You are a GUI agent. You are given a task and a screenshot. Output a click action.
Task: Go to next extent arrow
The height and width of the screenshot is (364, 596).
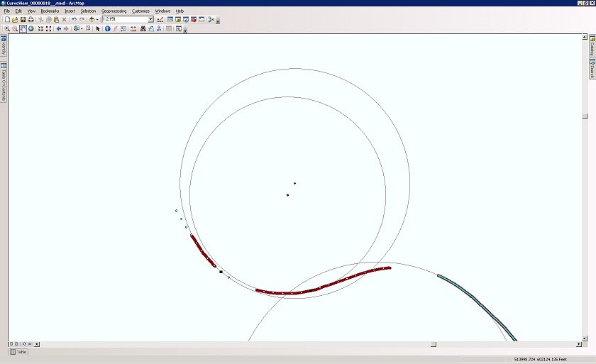click(66, 29)
